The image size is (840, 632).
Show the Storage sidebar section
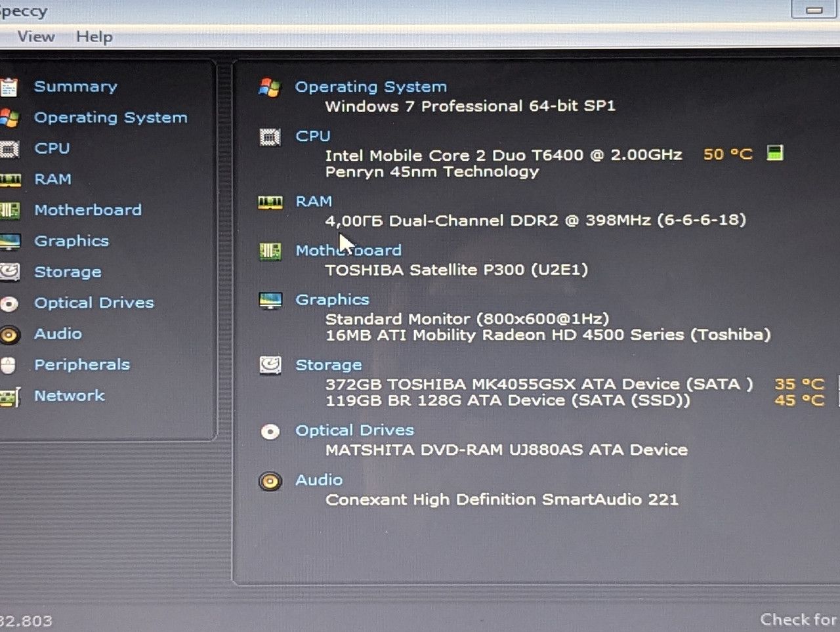tap(68, 272)
